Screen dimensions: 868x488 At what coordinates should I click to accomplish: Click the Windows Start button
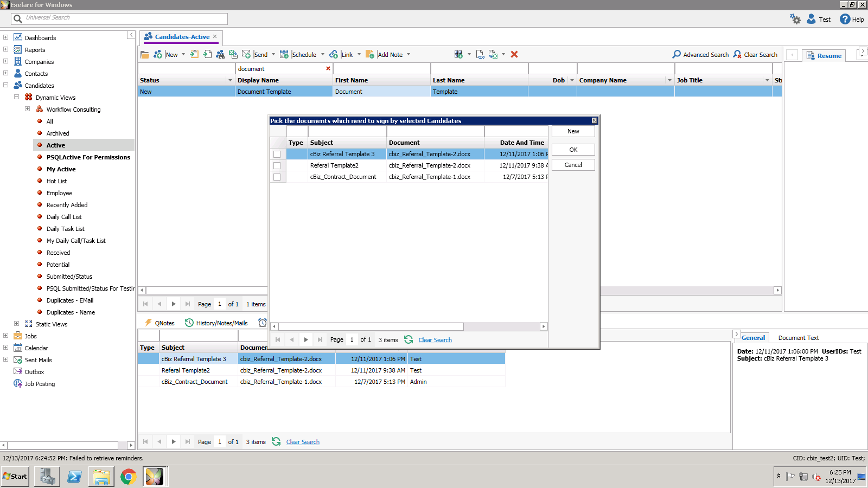point(15,477)
